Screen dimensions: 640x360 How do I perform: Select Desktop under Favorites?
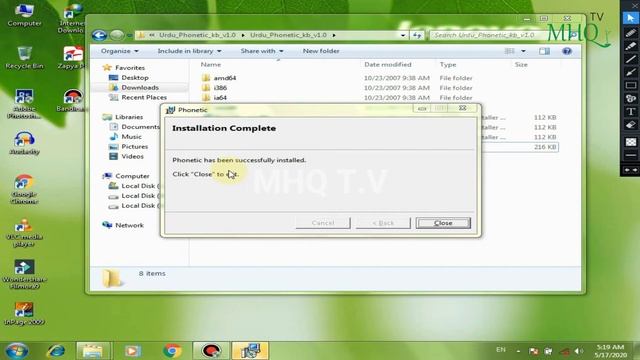click(135, 78)
